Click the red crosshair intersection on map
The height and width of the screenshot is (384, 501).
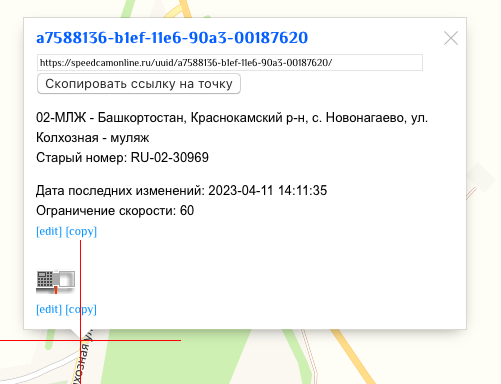coord(80,340)
